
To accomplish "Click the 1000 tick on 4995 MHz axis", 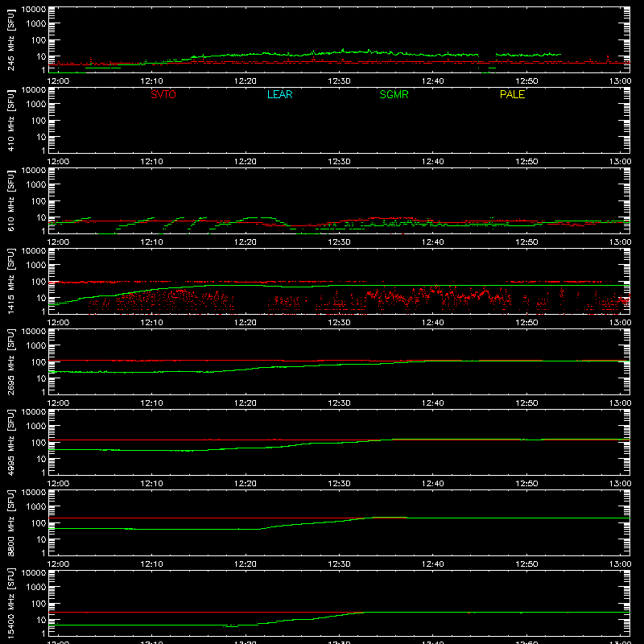I will pos(36,427).
